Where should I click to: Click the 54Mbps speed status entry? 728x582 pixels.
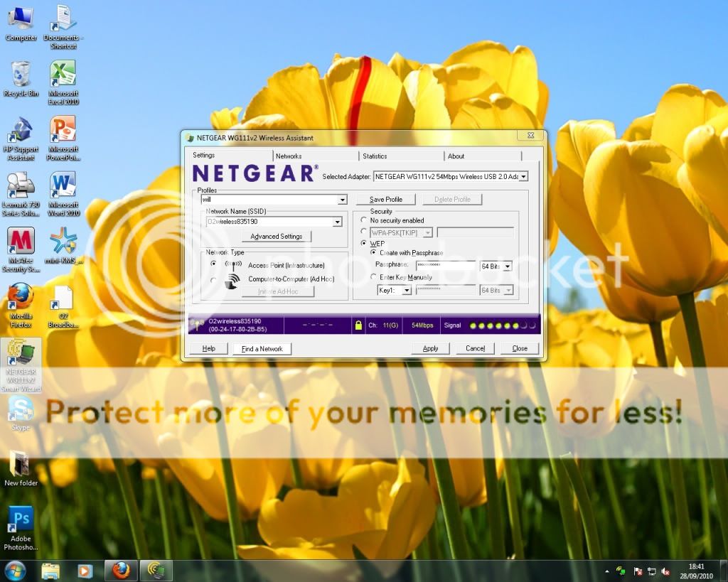tap(422, 325)
